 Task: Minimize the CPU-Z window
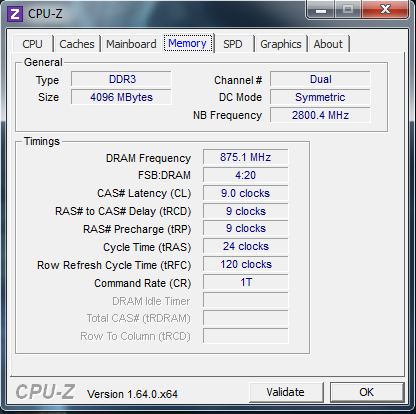[x=321, y=10]
